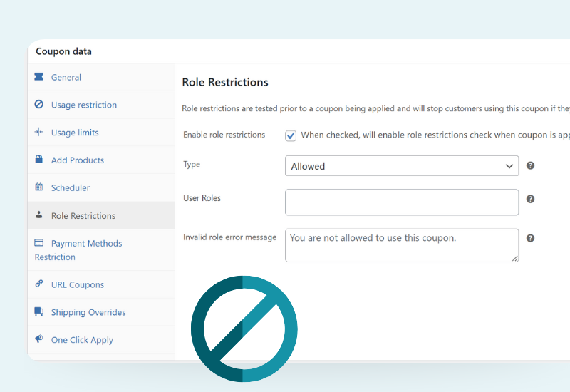Click the URL Coupons link icon

(x=39, y=284)
